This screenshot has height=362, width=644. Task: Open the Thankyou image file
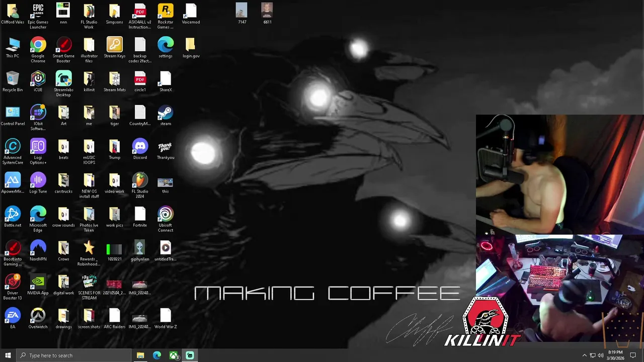pos(166,146)
